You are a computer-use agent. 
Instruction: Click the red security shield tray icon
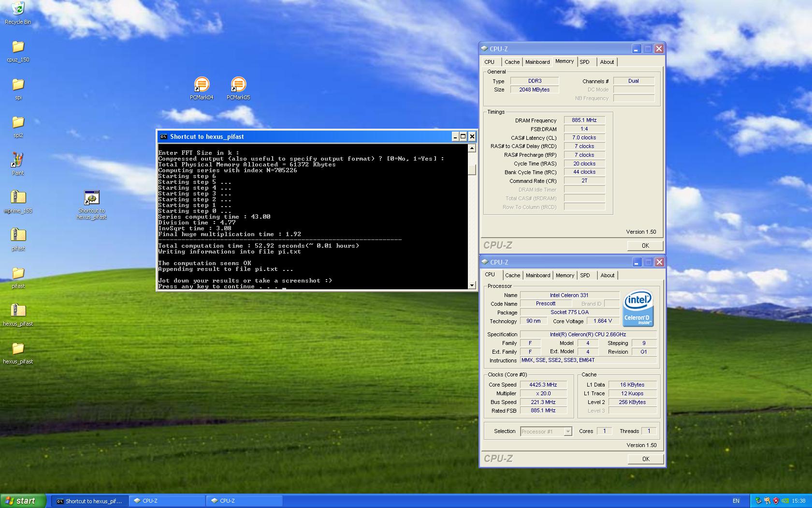pyautogui.click(x=776, y=501)
